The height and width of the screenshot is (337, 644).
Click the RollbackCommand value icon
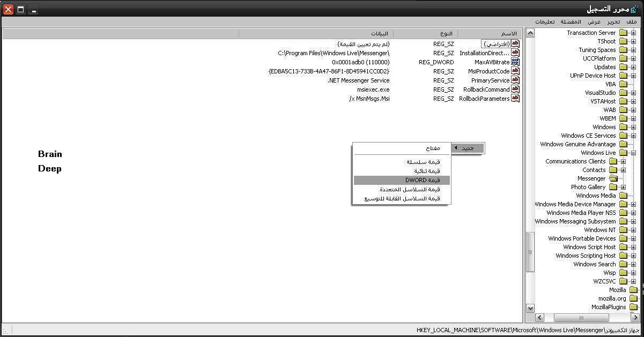click(x=515, y=89)
